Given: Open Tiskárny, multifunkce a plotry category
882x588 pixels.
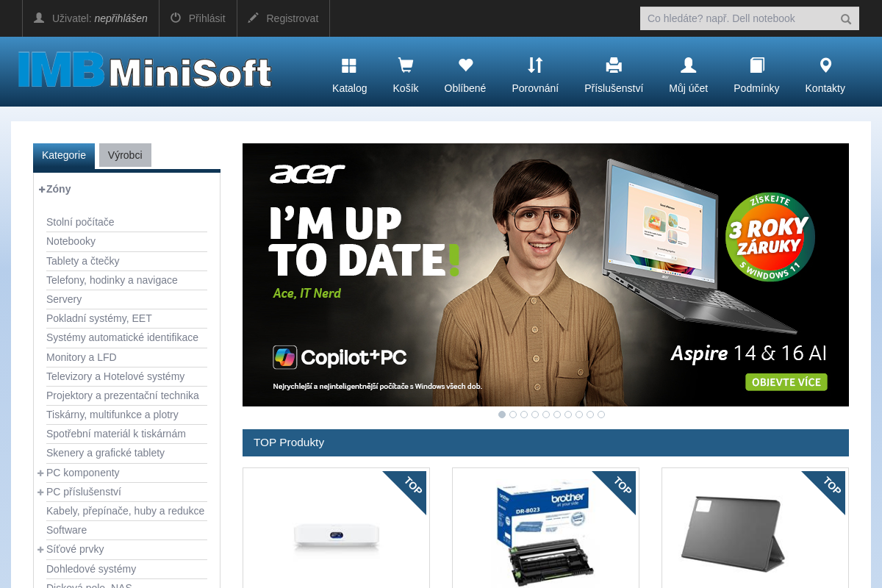Looking at the screenshot, I should pyautogui.click(x=112, y=415).
